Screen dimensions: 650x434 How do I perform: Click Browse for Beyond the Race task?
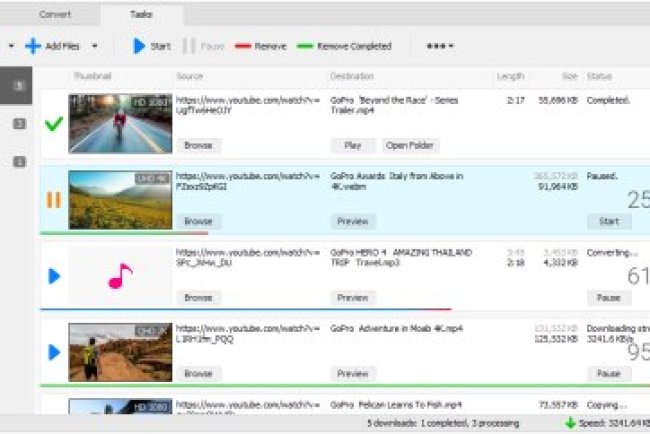coord(199,145)
